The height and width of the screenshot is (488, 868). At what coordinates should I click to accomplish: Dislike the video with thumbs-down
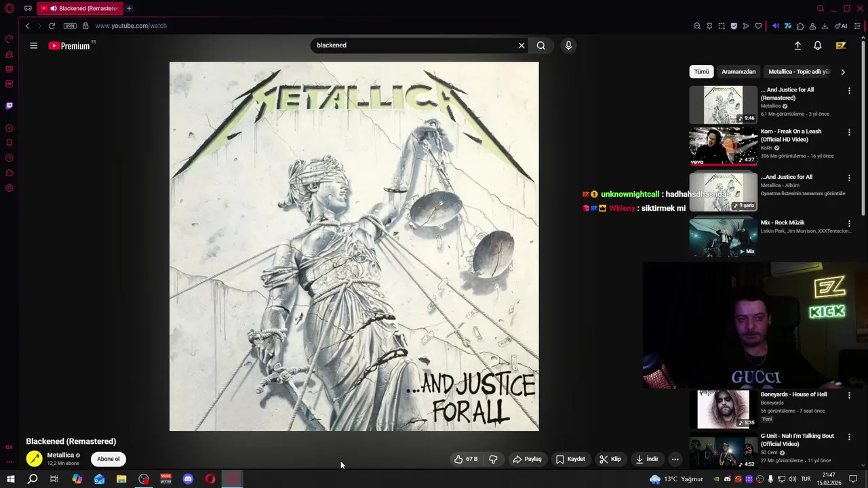pos(494,459)
